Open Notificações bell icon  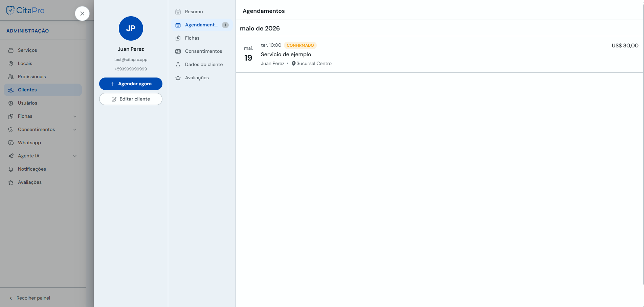click(11, 169)
